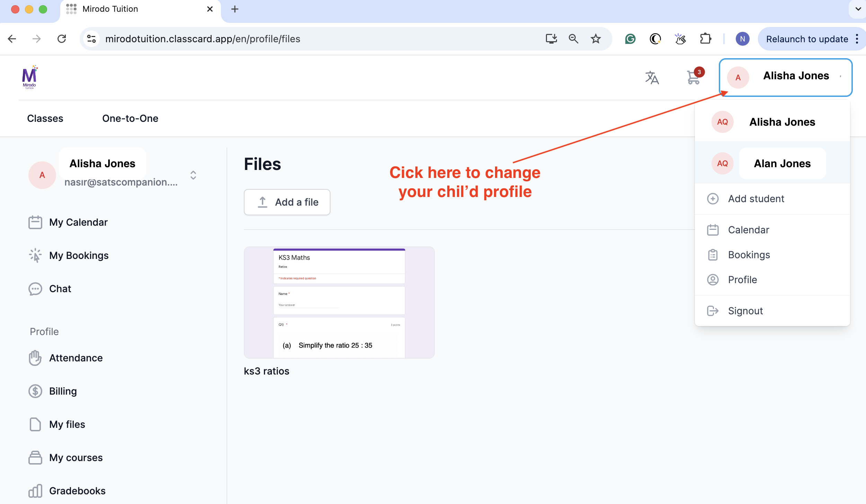Go to the One-to-One tab
The height and width of the screenshot is (504, 866).
click(130, 118)
